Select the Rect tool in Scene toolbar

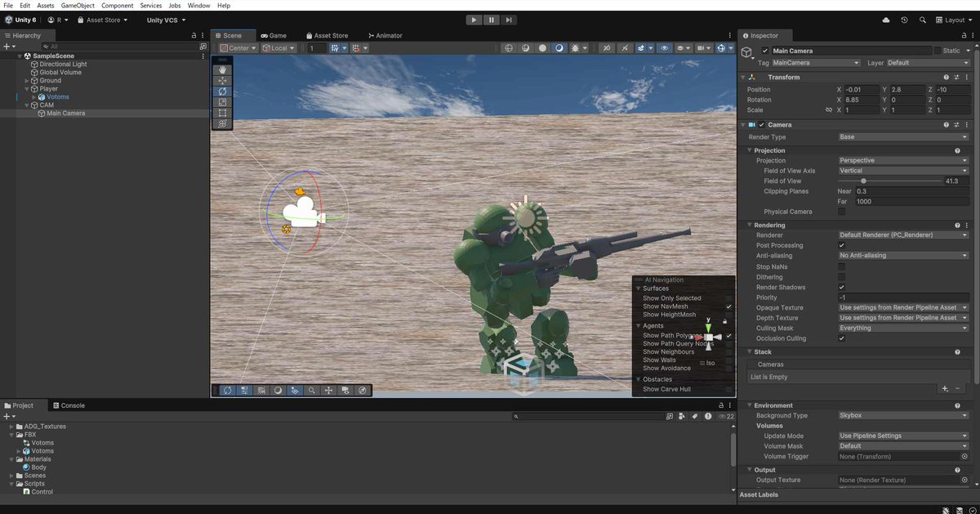point(223,113)
